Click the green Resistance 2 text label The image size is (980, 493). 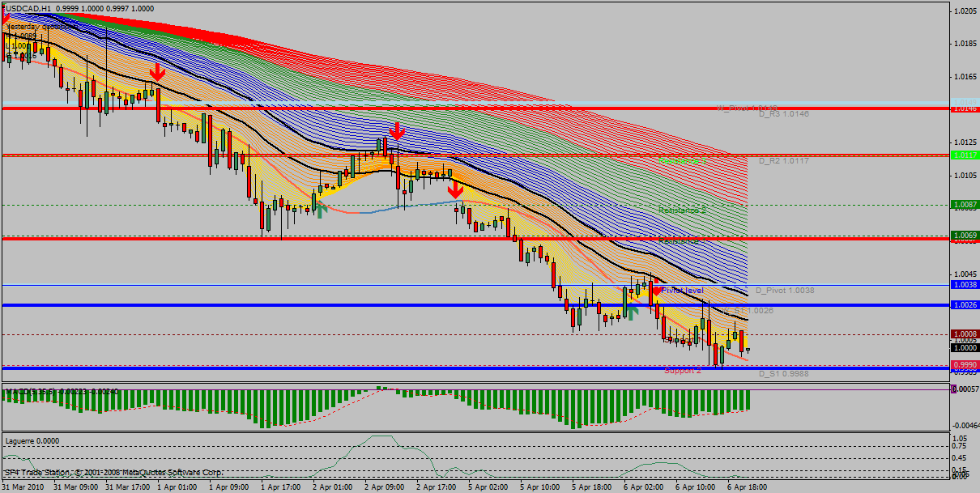(x=682, y=210)
